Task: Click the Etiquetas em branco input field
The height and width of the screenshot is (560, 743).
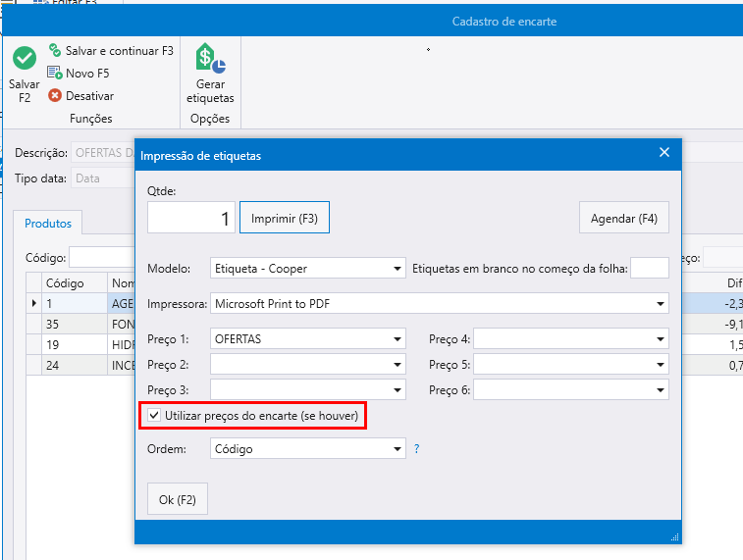Action: click(x=649, y=269)
